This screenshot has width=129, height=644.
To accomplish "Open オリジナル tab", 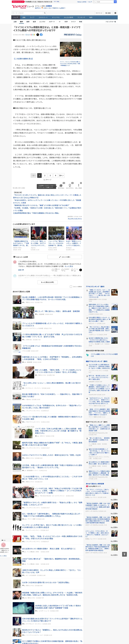I will pos(56,17).
